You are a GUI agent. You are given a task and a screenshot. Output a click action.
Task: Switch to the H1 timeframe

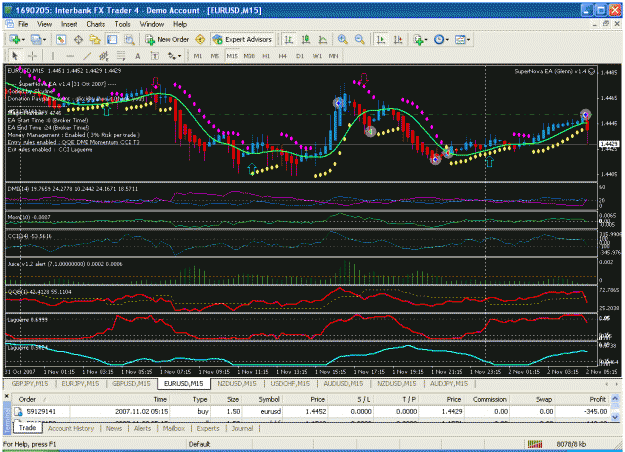click(266, 56)
